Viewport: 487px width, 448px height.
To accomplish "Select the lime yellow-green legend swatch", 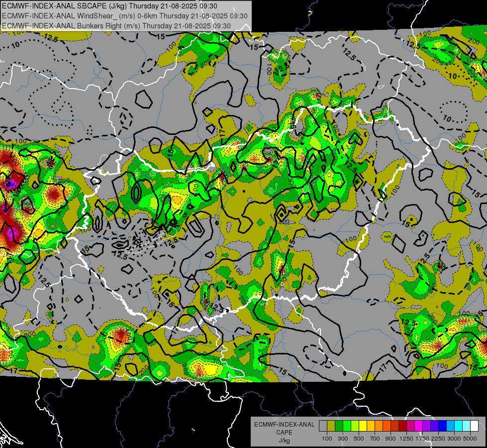I will (x=355, y=426).
